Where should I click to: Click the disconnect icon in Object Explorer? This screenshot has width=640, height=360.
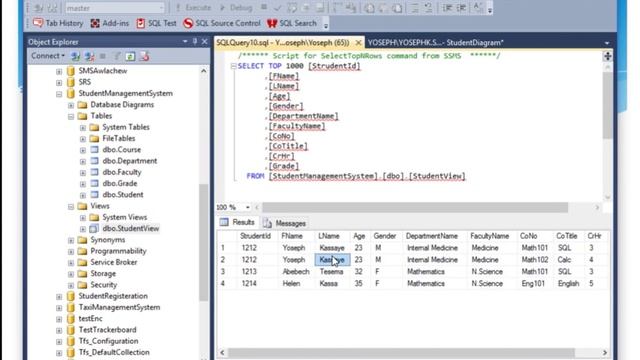(x=89, y=56)
